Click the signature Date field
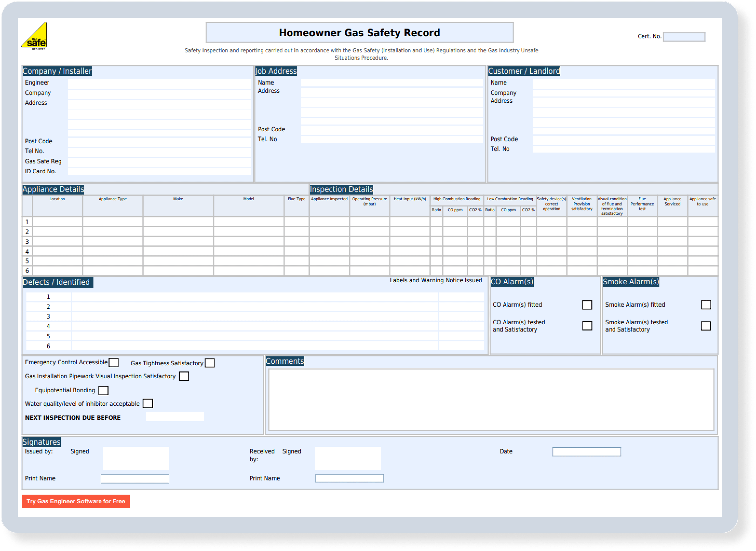The width and height of the screenshot is (756, 551). 586,452
